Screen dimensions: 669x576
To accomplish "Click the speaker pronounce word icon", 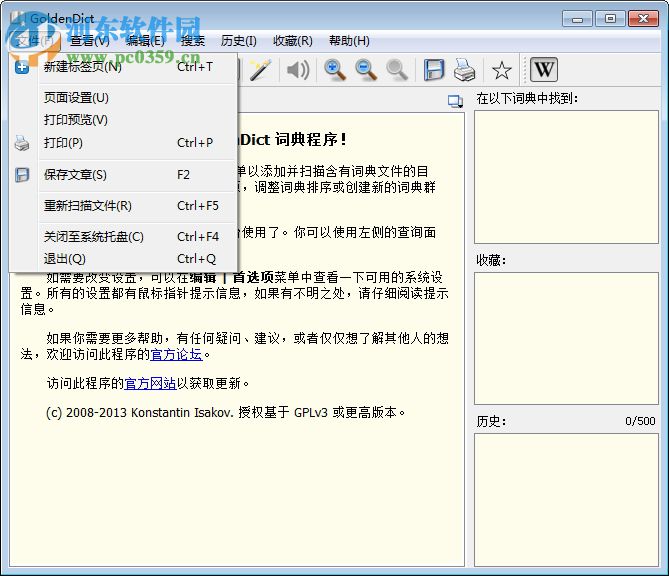I will [x=298, y=70].
